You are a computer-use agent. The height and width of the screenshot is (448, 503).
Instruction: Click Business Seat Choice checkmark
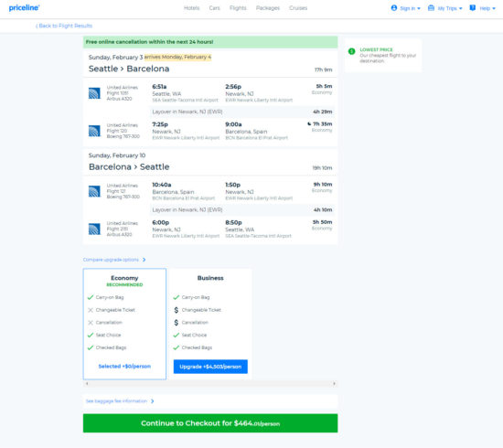(177, 335)
